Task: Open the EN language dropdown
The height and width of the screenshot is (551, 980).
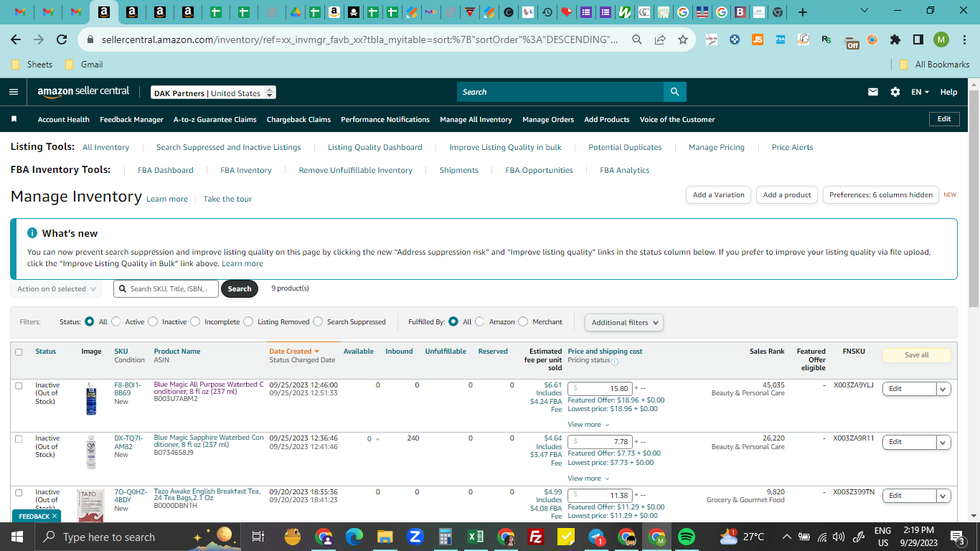Action: pyautogui.click(x=920, y=92)
